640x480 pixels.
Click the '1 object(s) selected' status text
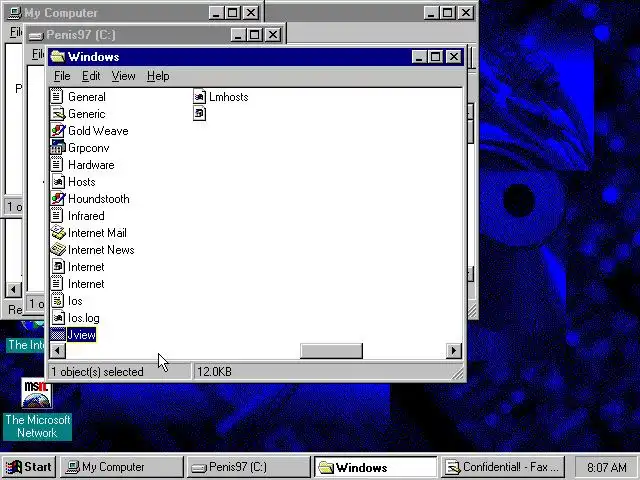(x=97, y=371)
